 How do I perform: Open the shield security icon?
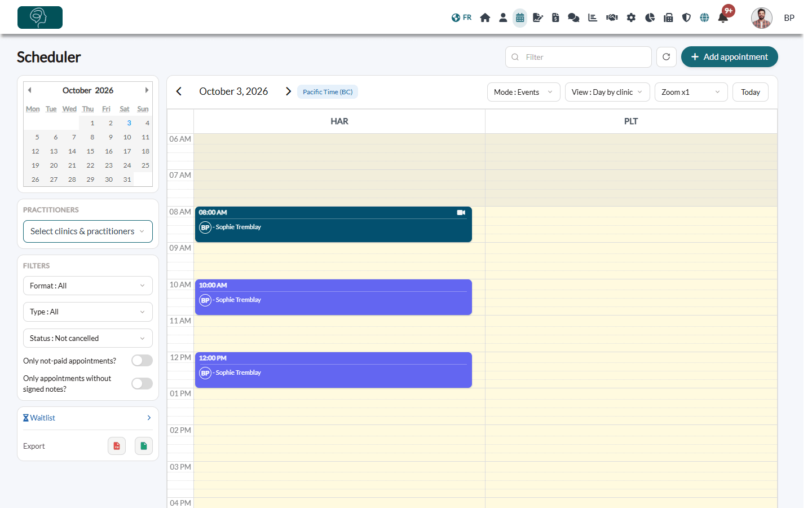point(686,17)
